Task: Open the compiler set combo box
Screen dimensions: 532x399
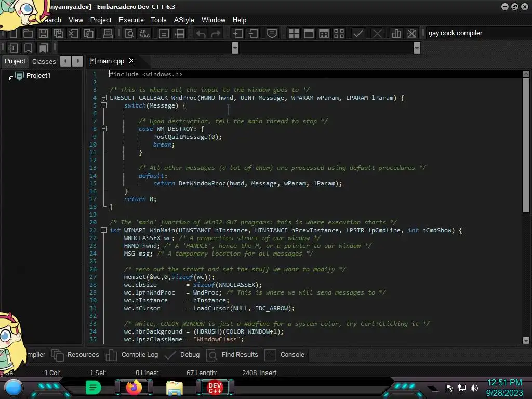Action: click(x=478, y=33)
